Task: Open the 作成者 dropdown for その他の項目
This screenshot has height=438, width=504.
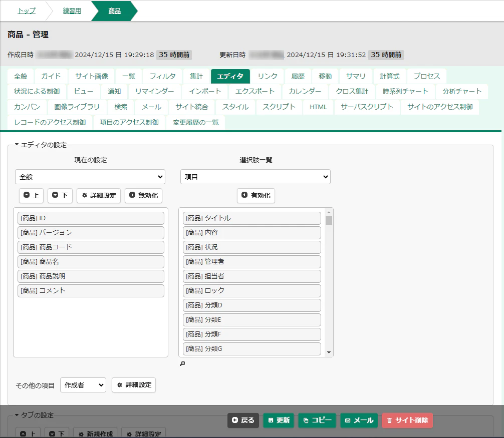Action: [83, 385]
